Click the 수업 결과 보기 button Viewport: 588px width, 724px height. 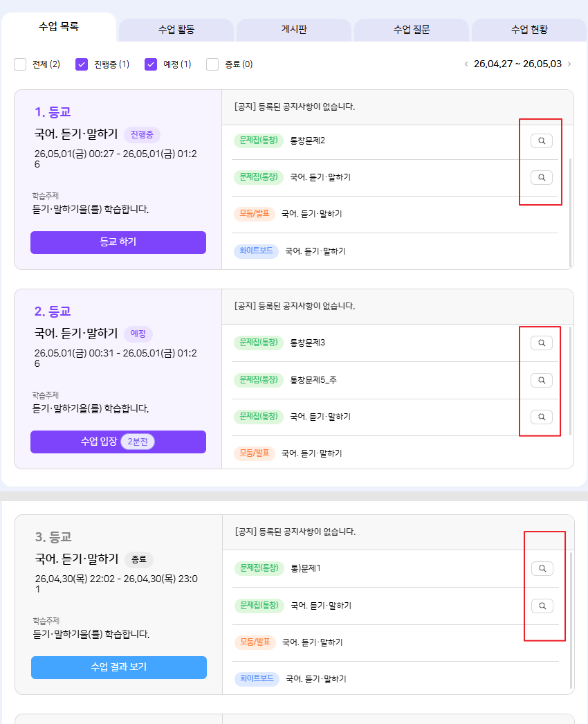[x=119, y=668]
